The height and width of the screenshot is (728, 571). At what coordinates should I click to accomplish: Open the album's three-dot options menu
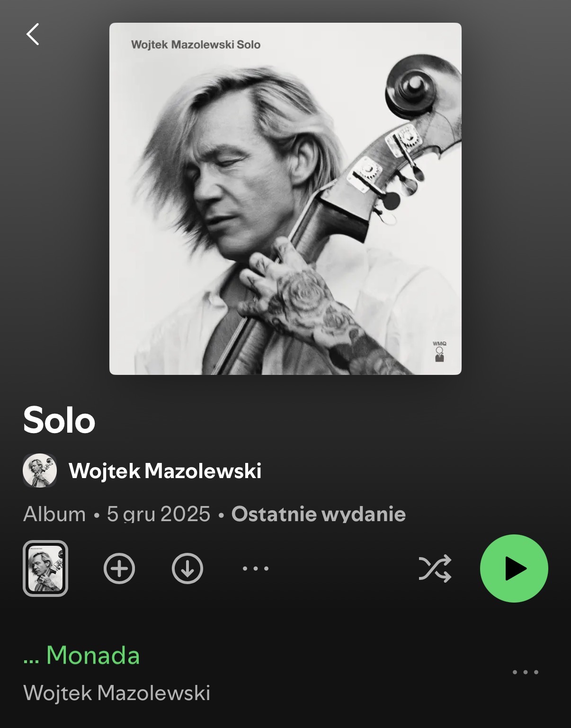256,568
